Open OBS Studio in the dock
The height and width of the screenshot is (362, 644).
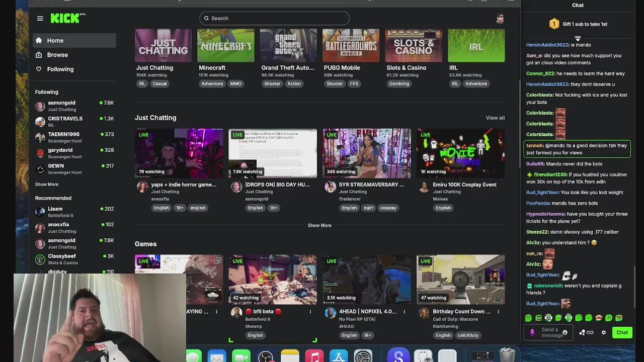(266, 357)
